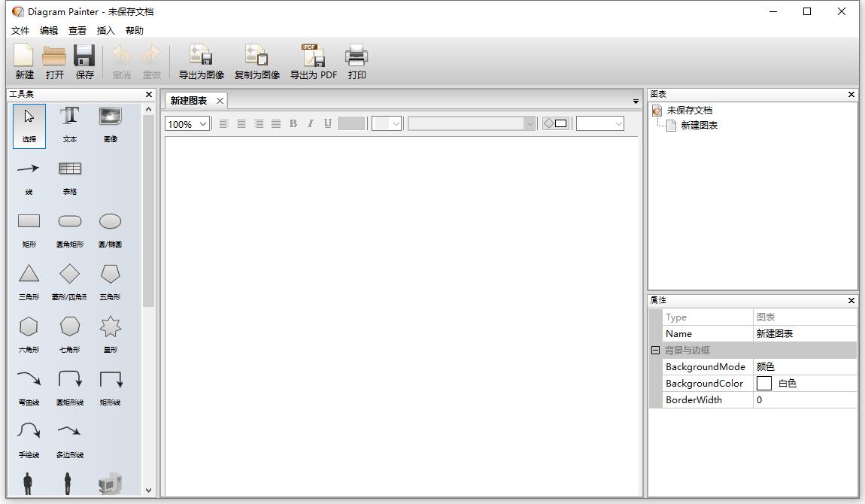
Task: Select the 表格 table tool
Action: coord(69,170)
